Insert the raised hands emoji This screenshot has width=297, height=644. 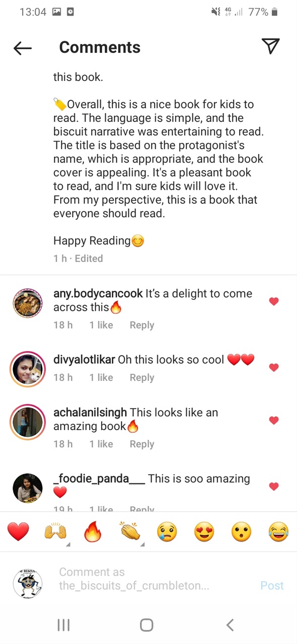click(x=55, y=532)
